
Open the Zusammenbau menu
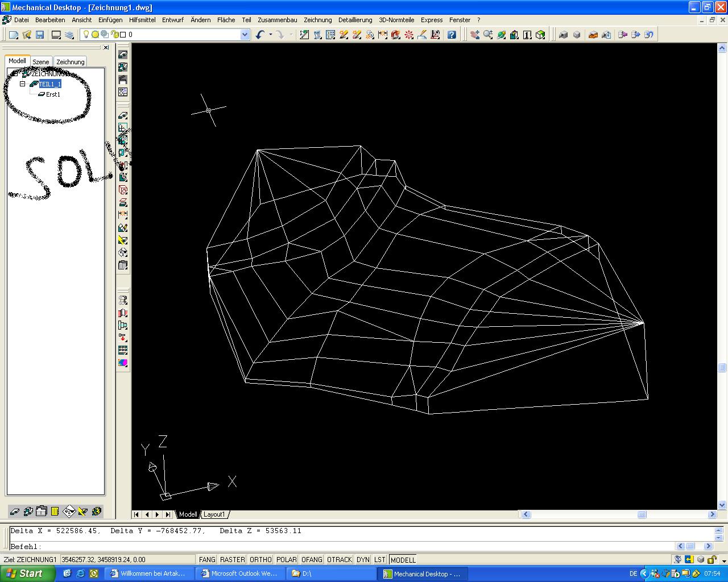pyautogui.click(x=278, y=20)
